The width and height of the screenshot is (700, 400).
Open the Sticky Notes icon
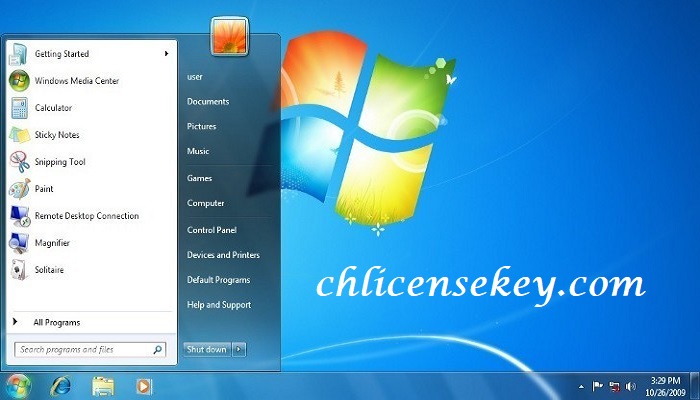(x=19, y=135)
